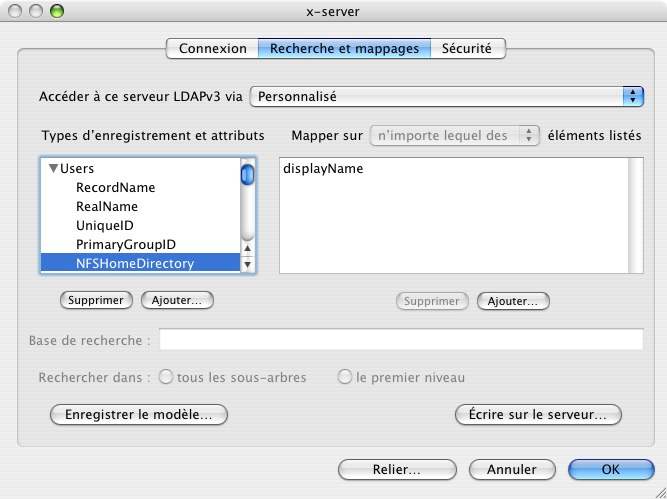Switch to the Connexion tab

[x=212, y=48]
